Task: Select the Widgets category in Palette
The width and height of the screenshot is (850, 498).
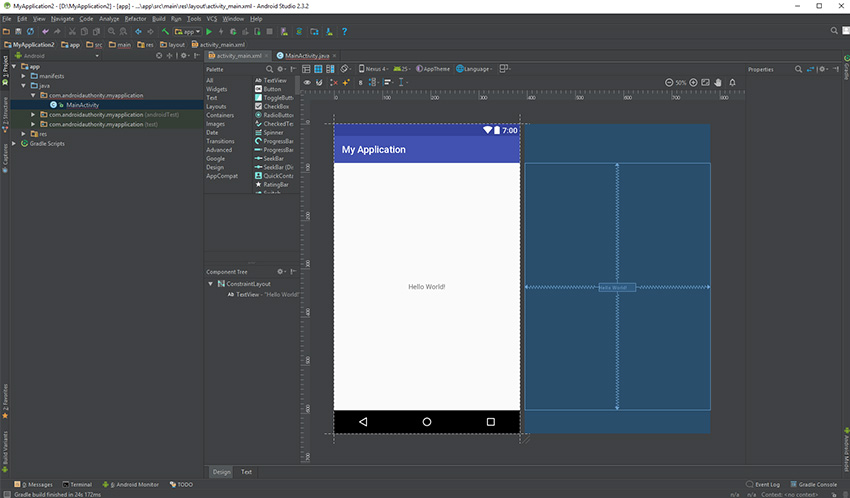Action: coord(216,89)
